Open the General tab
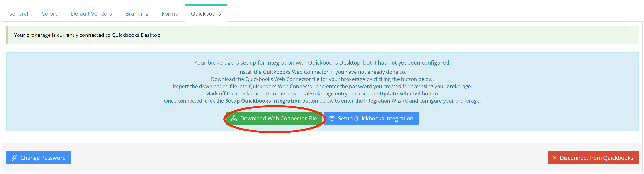Image resolution: width=644 pixels, height=174 pixels. [18, 13]
